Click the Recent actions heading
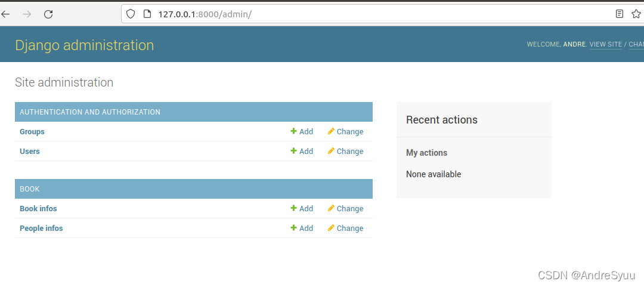The width and height of the screenshot is (644, 287). click(442, 120)
